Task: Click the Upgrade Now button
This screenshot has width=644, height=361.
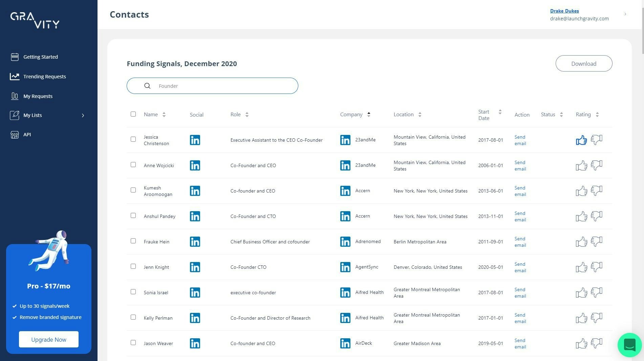Action: coord(49,339)
